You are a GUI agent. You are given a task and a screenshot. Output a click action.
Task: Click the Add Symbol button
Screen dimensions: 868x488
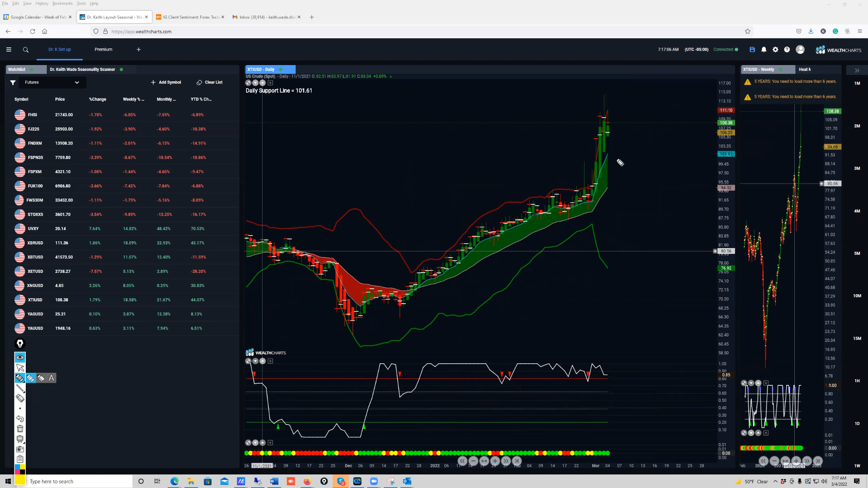tap(166, 83)
